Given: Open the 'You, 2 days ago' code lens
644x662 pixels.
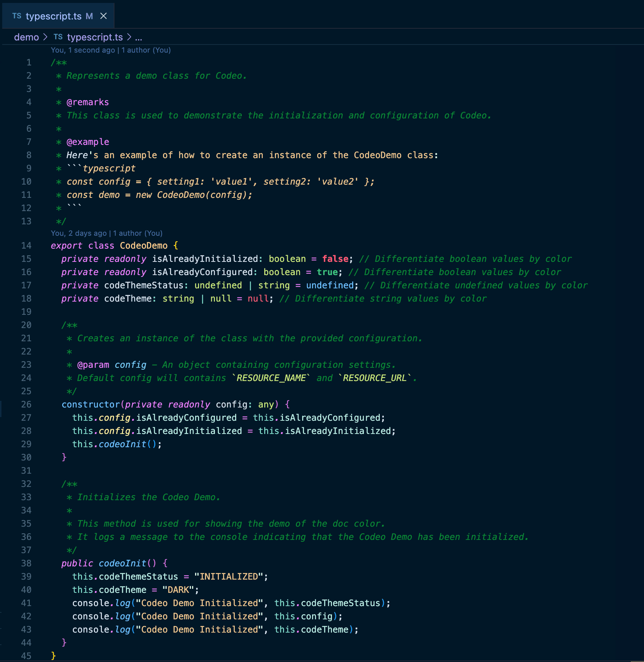Looking at the screenshot, I should point(107,233).
